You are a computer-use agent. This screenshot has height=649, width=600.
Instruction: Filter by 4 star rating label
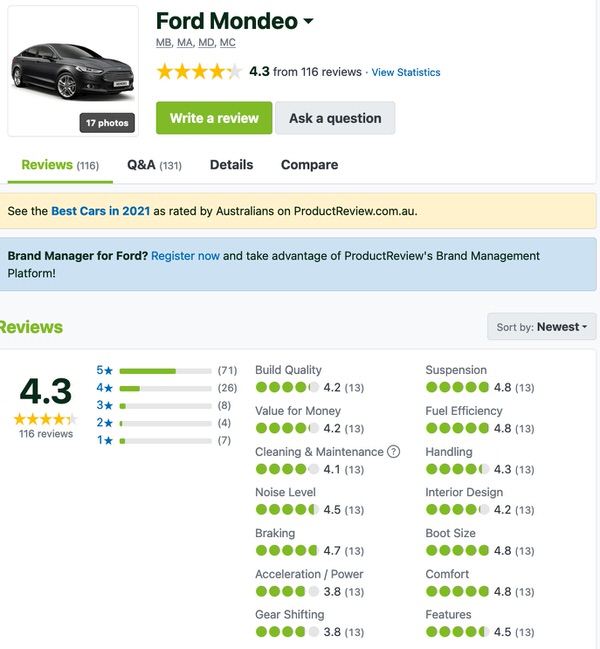coord(105,388)
